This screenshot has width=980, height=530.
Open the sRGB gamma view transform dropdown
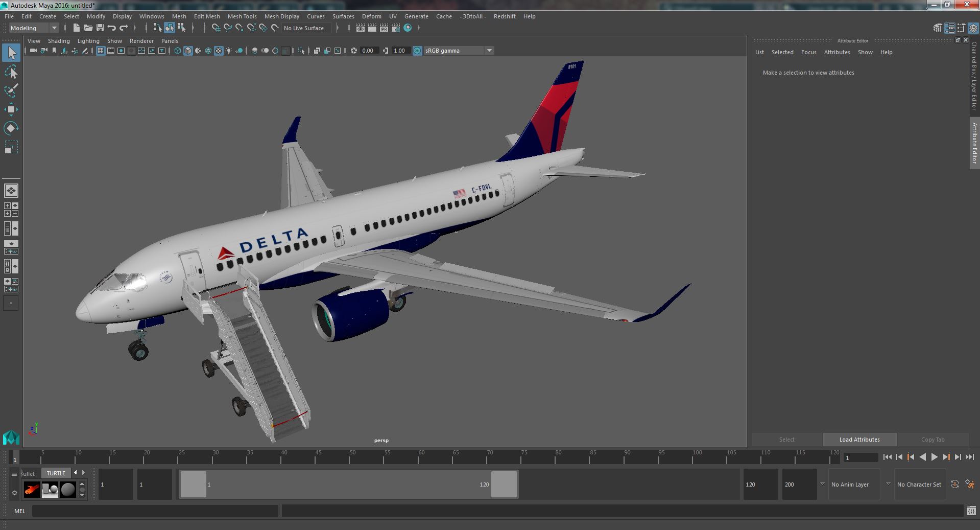coord(459,51)
